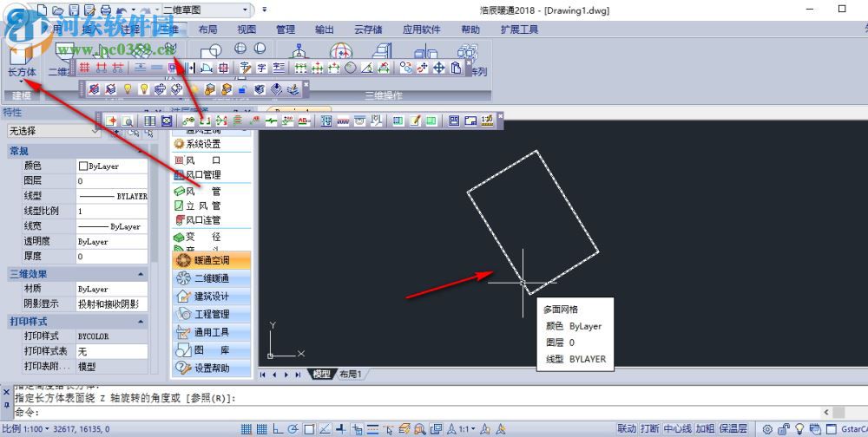Click the 打印样式表 value field

(112, 351)
